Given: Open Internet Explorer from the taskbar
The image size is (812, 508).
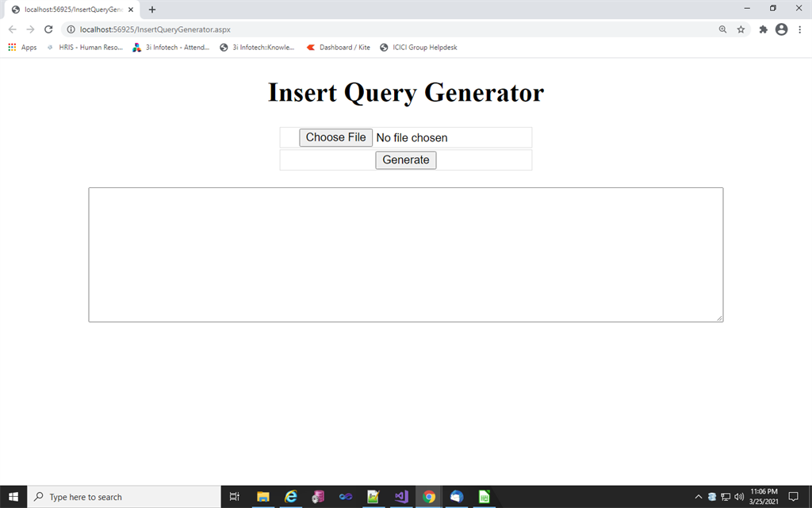Looking at the screenshot, I should click(x=290, y=496).
